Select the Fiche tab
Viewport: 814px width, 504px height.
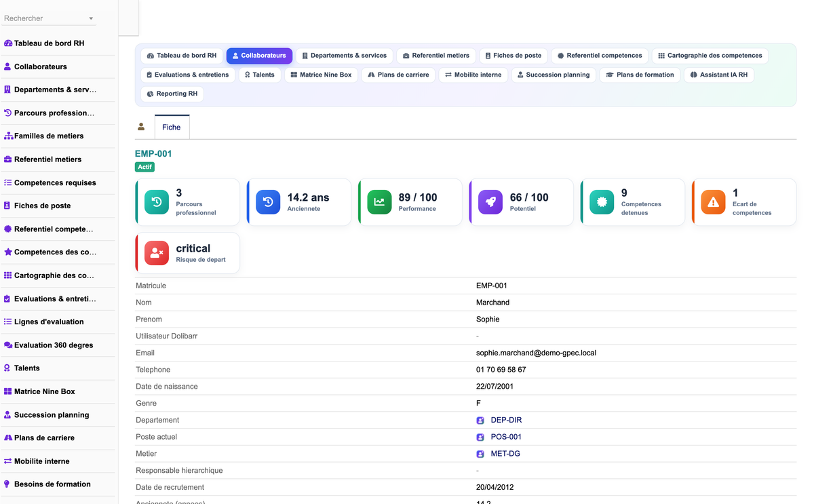tap(172, 127)
